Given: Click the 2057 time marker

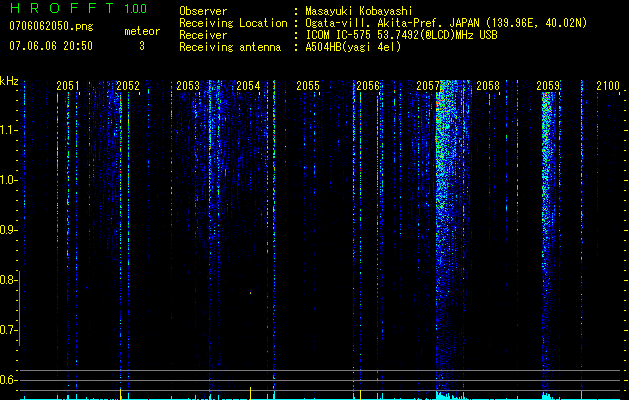Looking at the screenshot, I should pyautogui.click(x=428, y=86).
